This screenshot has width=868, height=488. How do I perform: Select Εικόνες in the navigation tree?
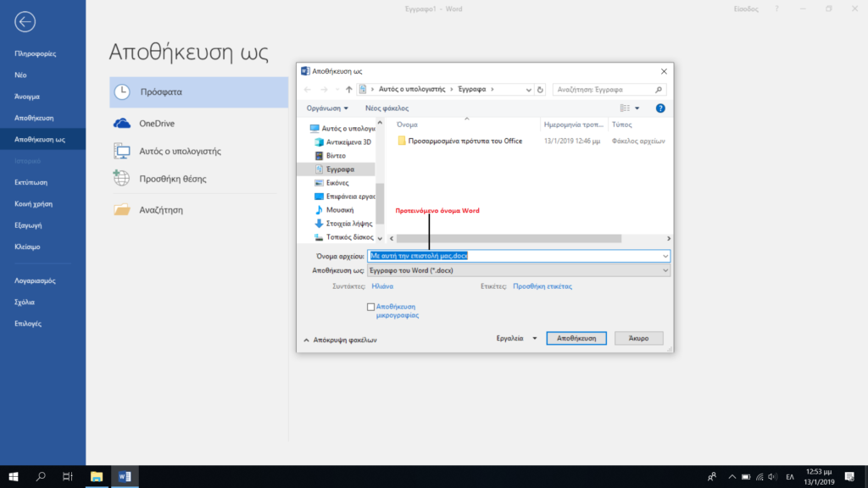tap(332, 183)
